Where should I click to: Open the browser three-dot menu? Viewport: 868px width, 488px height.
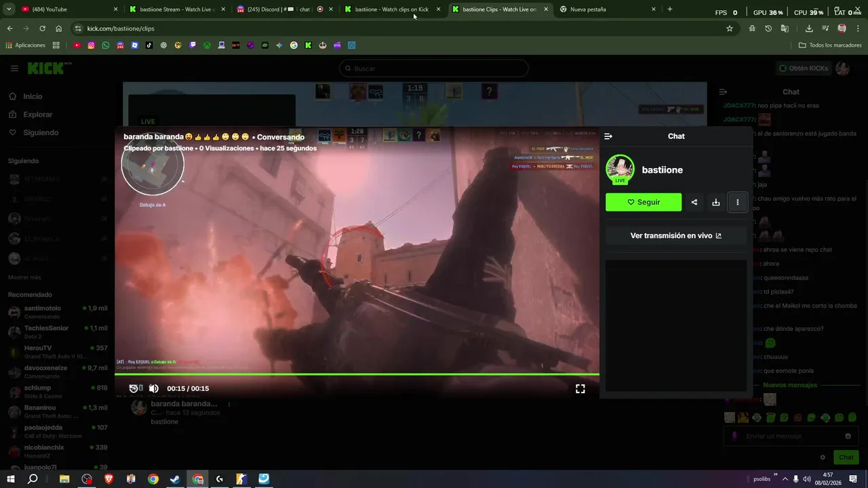[859, 28]
